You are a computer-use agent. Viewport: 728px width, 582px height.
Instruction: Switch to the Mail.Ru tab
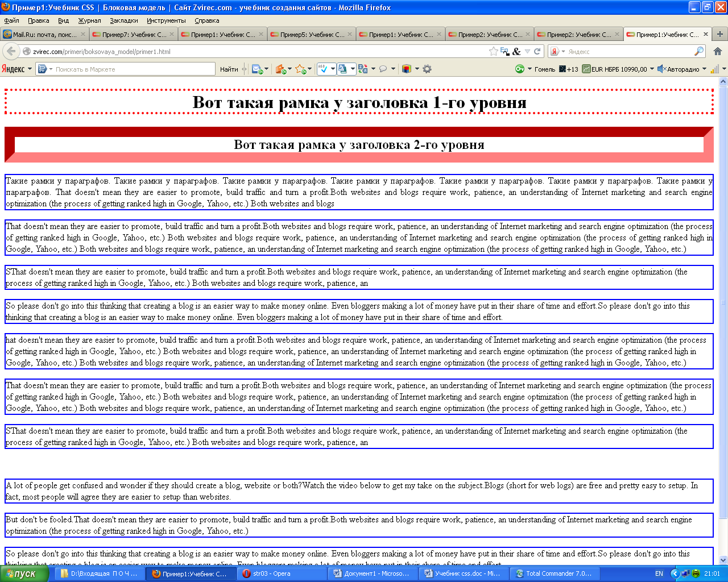[44, 34]
